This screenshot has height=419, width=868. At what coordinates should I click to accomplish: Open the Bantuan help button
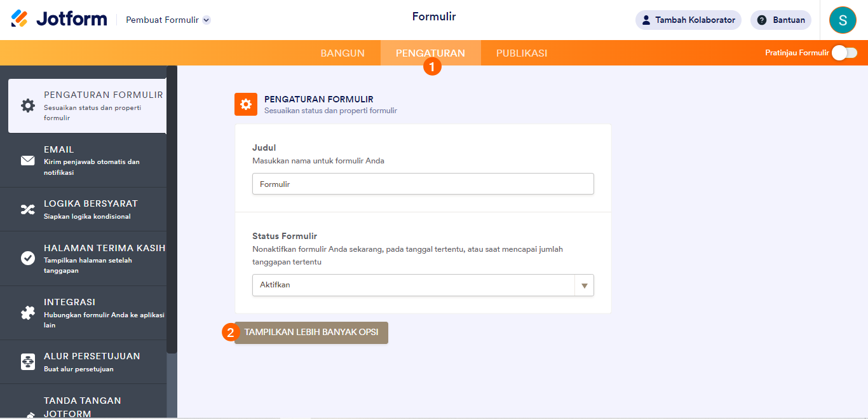[x=781, y=20]
